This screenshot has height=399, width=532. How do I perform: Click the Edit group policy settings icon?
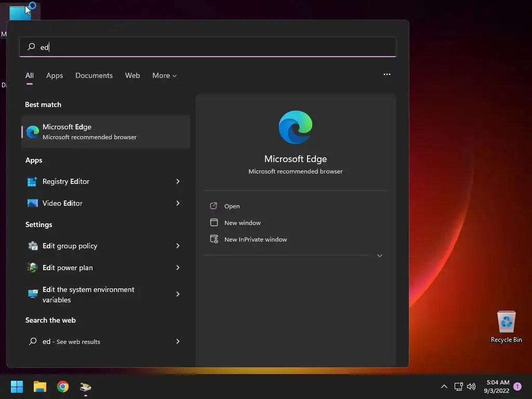[33, 246]
